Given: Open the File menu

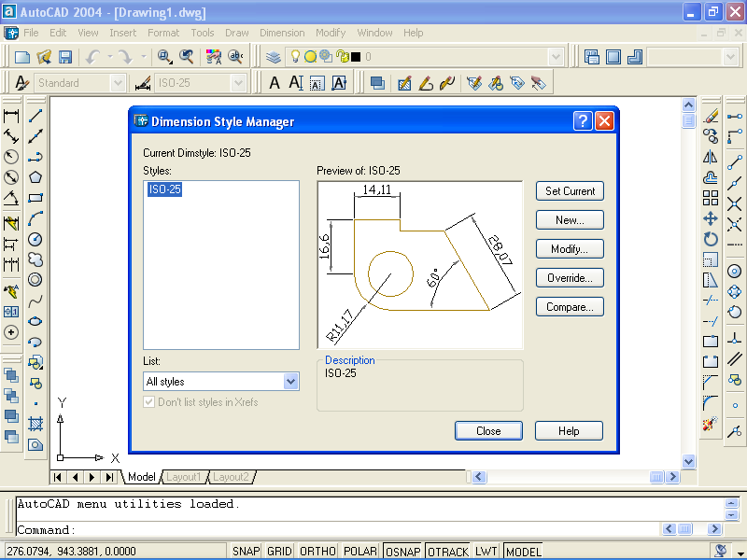Looking at the screenshot, I should pos(31,33).
